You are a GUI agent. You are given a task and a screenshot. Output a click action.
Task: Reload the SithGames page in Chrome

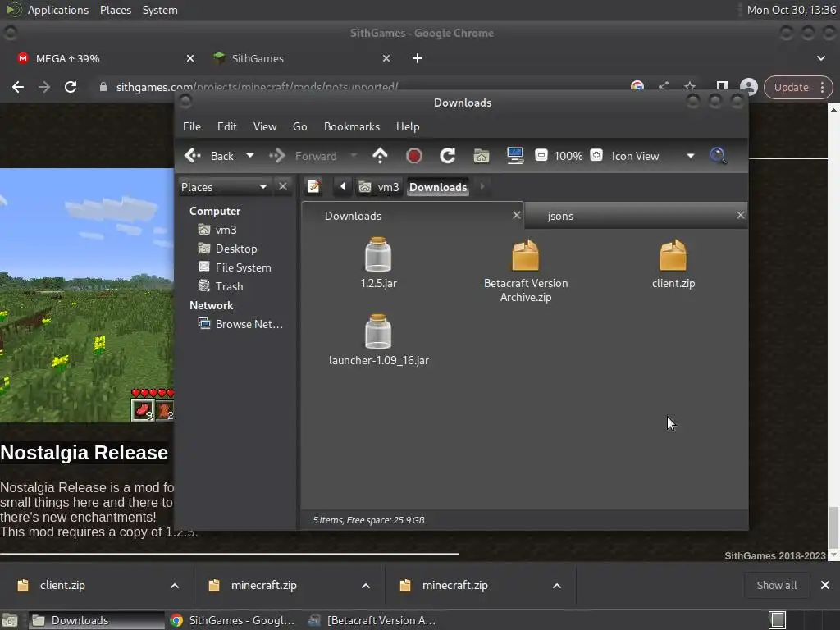click(x=71, y=87)
